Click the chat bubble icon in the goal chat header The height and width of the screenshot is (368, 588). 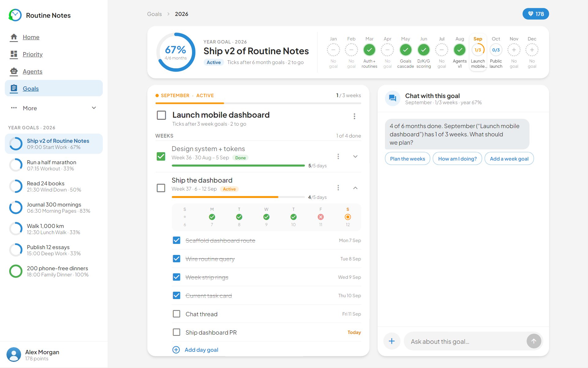pyautogui.click(x=393, y=98)
